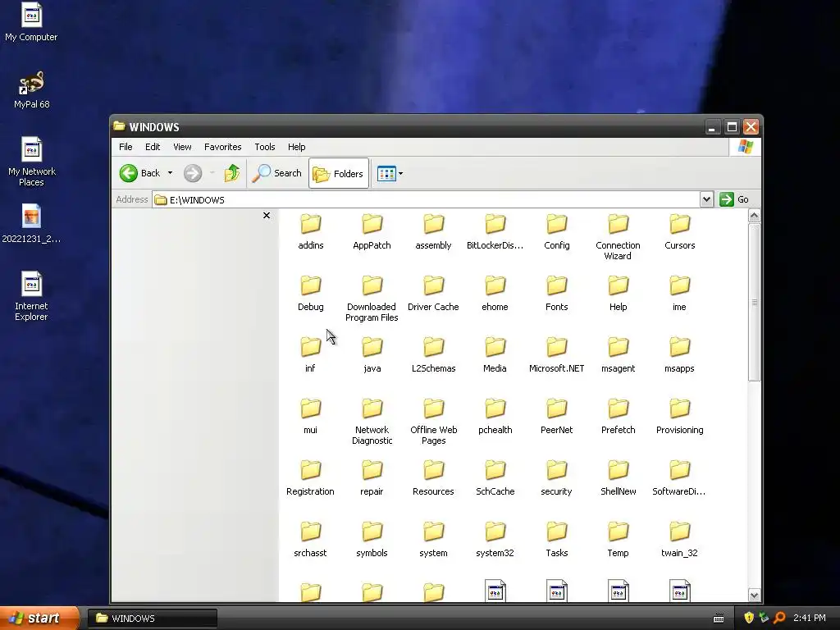Click the scrollbar up arrow

tap(755, 216)
